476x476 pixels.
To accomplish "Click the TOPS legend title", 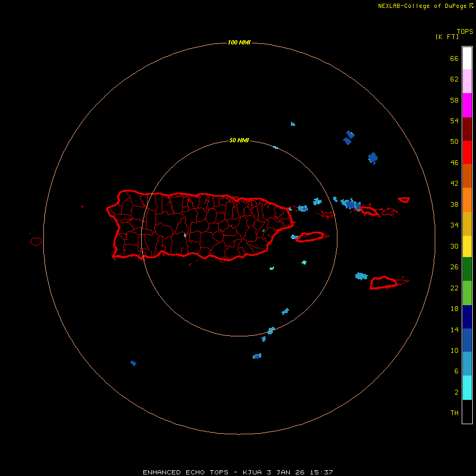I will point(465,32).
